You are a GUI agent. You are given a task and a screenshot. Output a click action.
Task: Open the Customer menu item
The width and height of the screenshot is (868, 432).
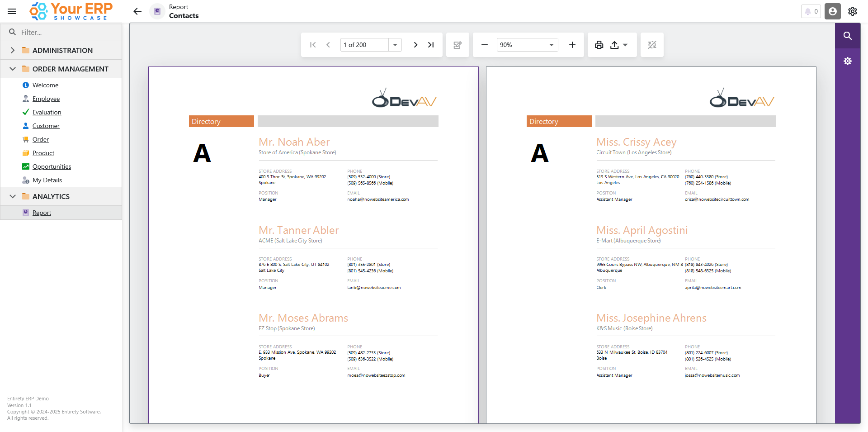(46, 126)
